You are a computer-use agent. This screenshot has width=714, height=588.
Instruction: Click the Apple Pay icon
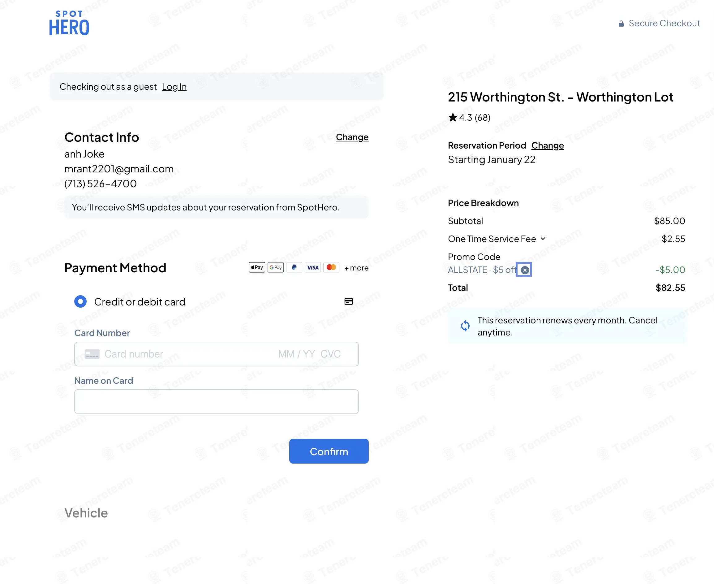tap(257, 268)
